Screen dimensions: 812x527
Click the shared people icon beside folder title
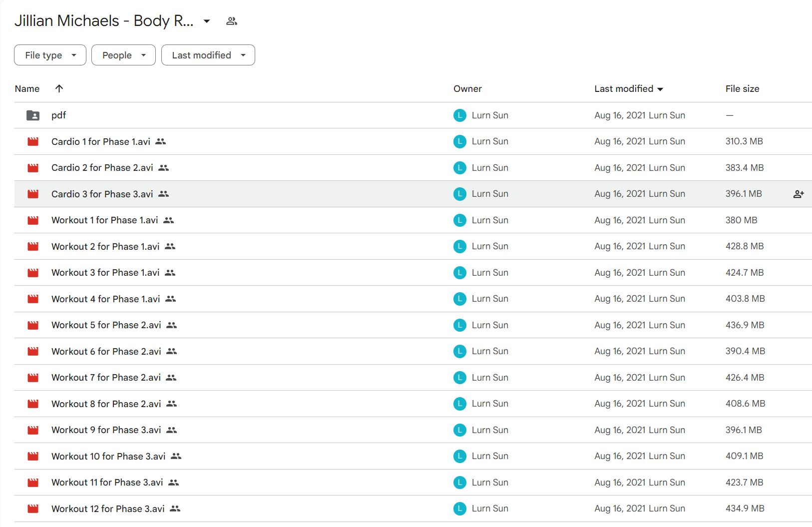coord(231,21)
